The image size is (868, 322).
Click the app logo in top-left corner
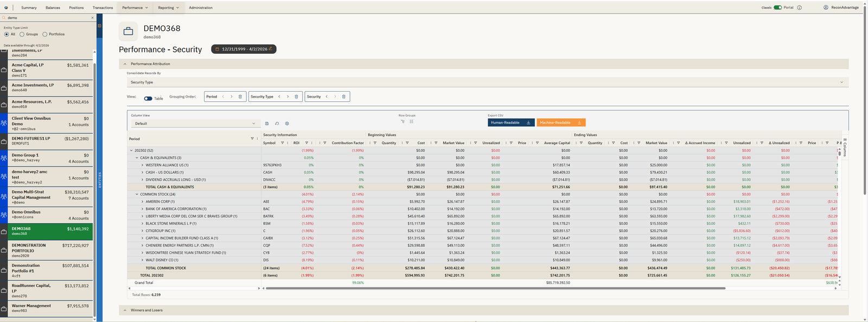[x=6, y=8]
